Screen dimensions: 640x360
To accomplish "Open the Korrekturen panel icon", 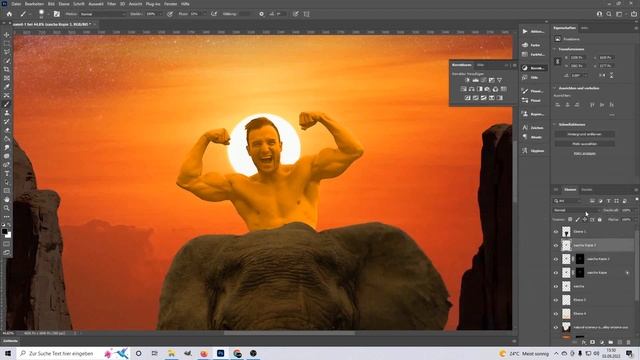I will coord(534,68).
